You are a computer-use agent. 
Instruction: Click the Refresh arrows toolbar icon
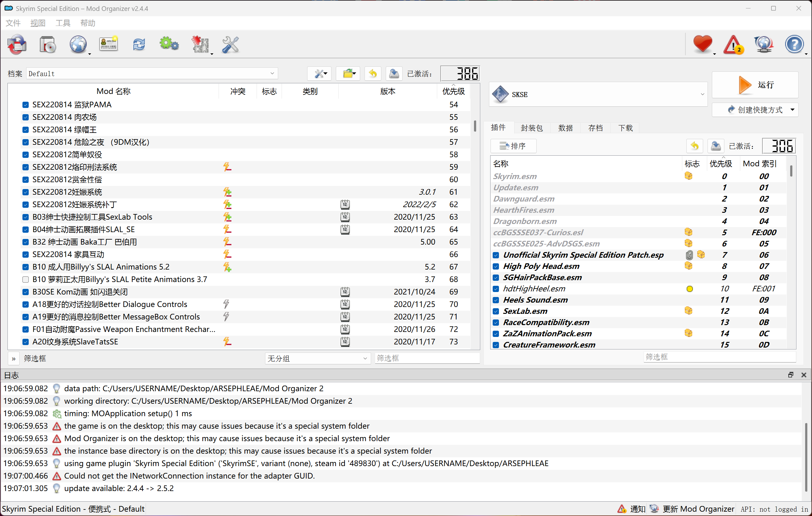139,44
